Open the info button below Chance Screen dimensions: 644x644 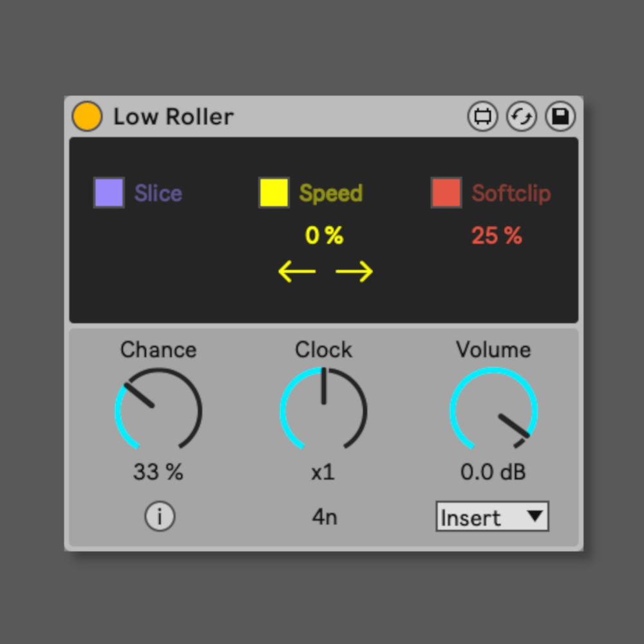160,516
